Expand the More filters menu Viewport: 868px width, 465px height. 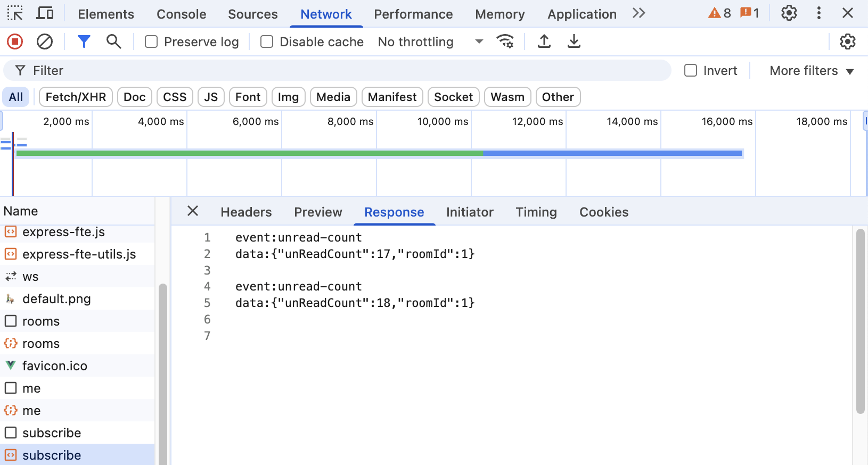(811, 71)
